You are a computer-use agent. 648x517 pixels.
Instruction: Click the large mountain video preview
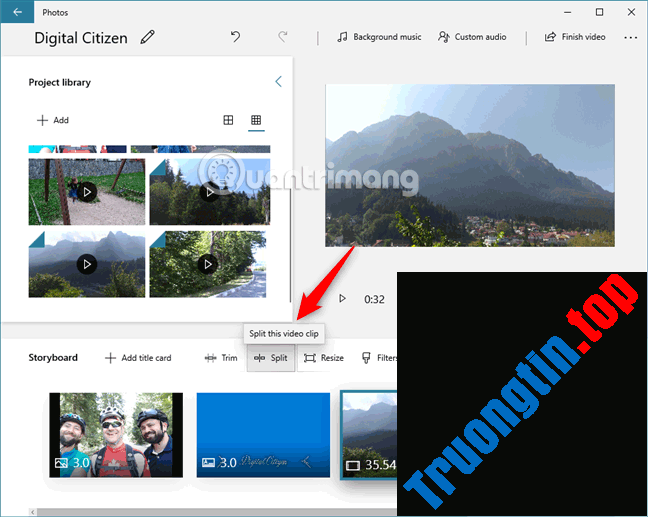click(x=470, y=166)
